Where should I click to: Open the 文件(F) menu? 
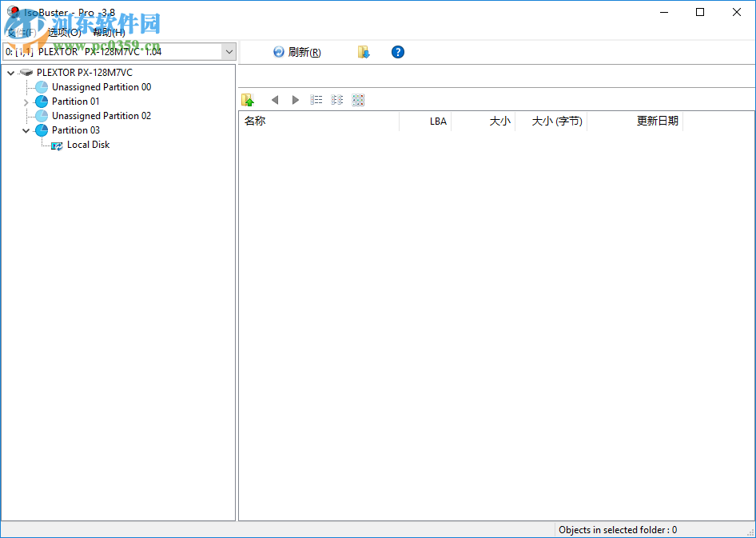[x=22, y=32]
